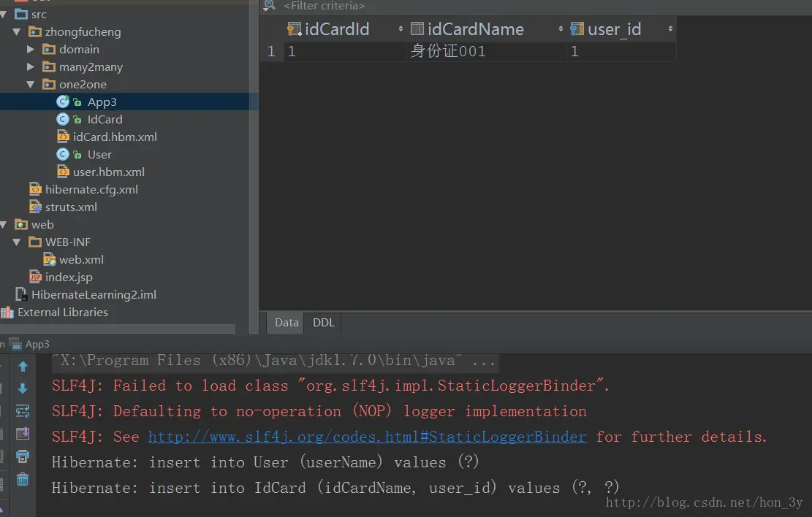Click HibernateLearning2.iml file icon
Screen dimensions: 812x517
[21, 294]
